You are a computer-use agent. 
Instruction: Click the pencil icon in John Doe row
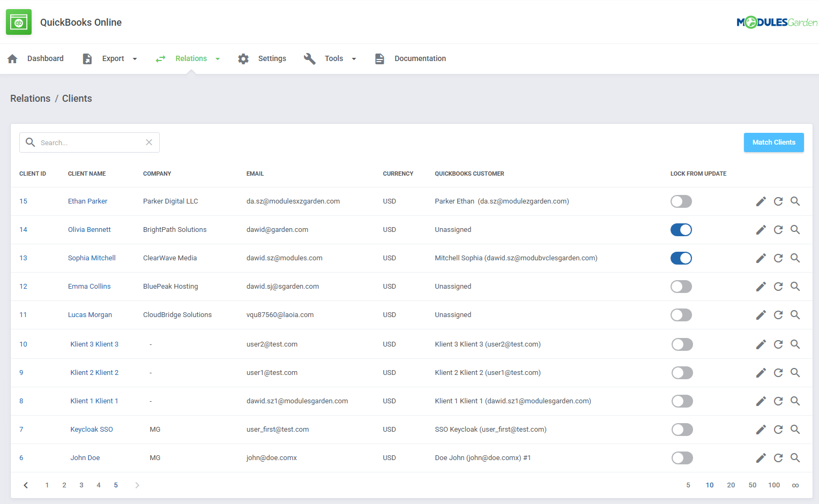[x=761, y=458]
